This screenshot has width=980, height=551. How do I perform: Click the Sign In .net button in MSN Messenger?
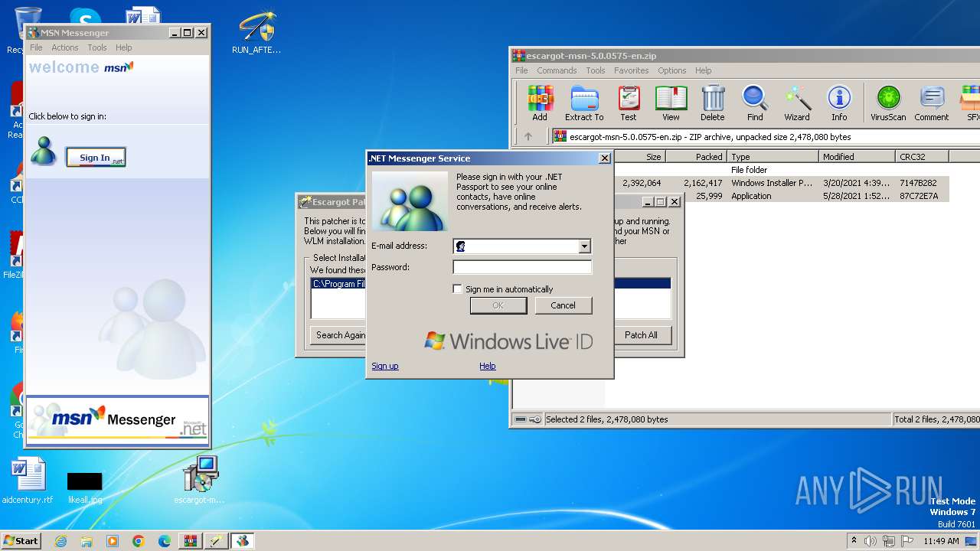(x=96, y=158)
